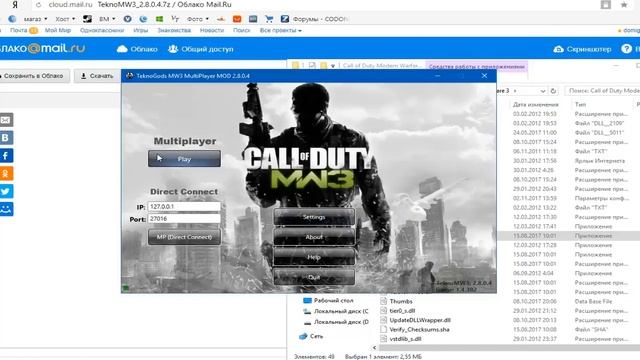Click Quit in the TeknoGods launcher

[314, 277]
